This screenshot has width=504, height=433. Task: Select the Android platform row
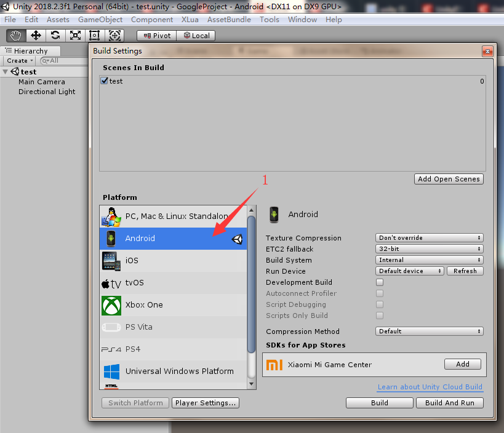(174, 239)
